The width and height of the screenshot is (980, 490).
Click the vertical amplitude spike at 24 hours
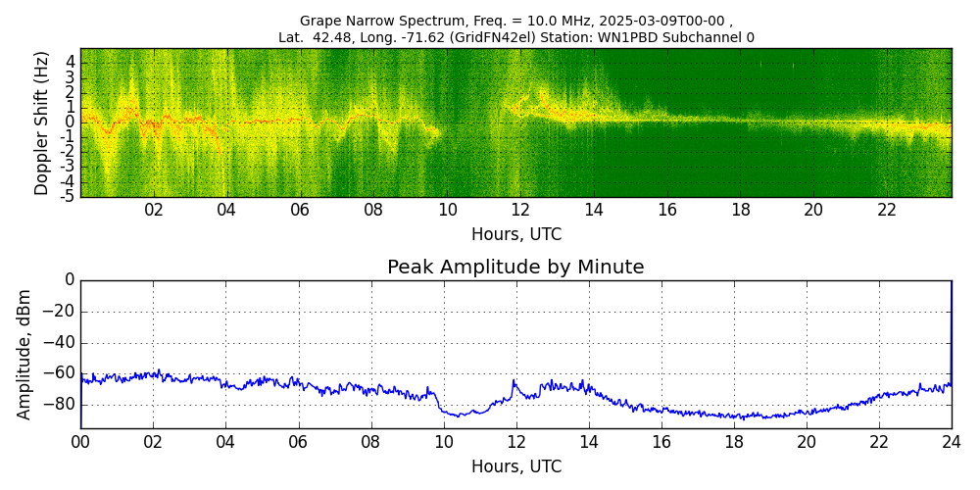951,323
